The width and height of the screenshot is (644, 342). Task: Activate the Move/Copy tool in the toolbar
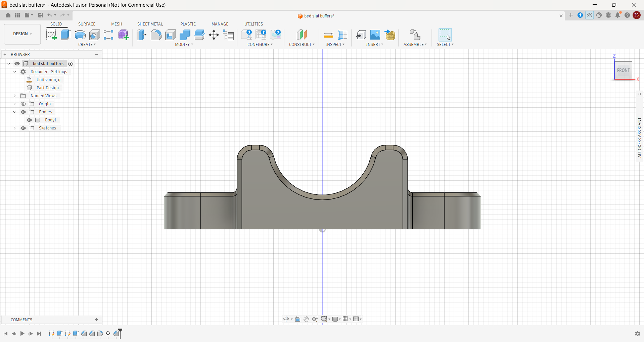[214, 35]
